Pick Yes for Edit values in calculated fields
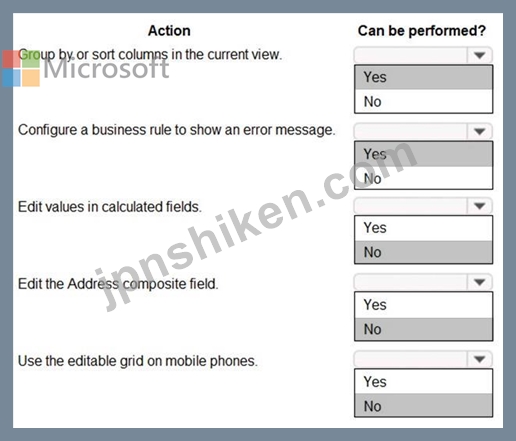 click(x=423, y=228)
